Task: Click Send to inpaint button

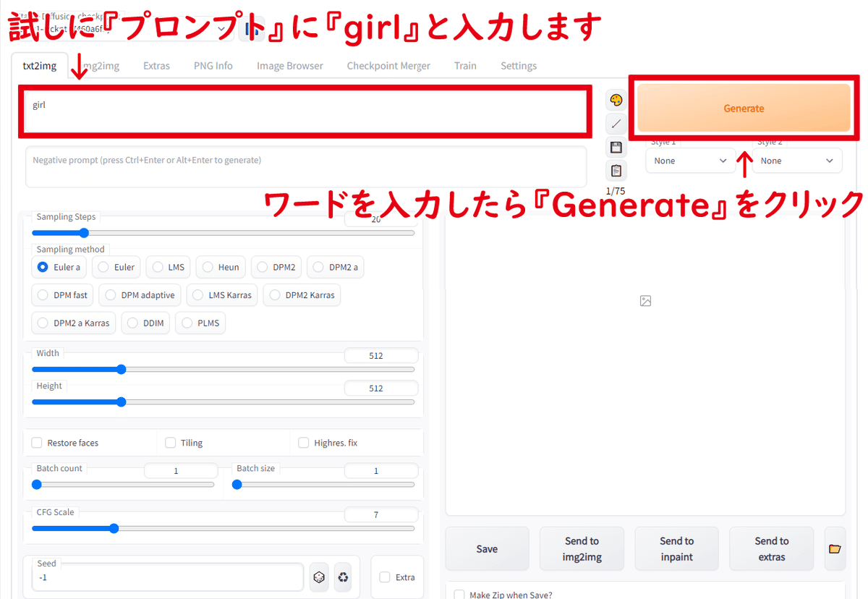Action: (x=676, y=549)
